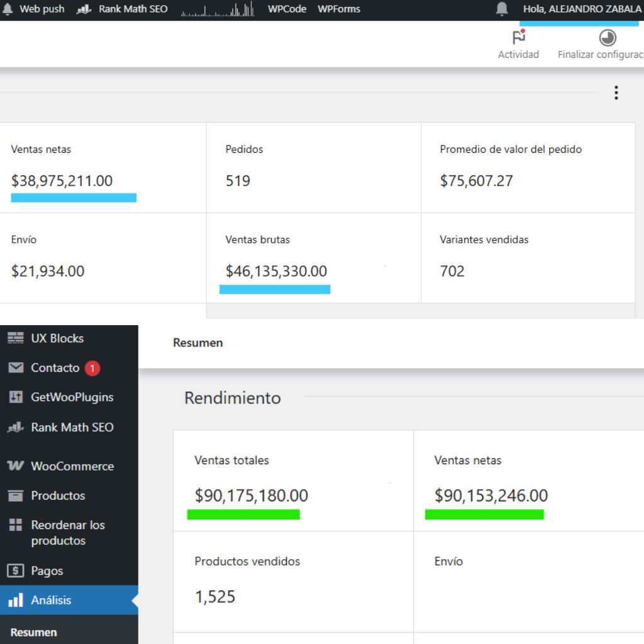
Task: Click the Finalizar configuración progress icon
Action: tap(607, 38)
